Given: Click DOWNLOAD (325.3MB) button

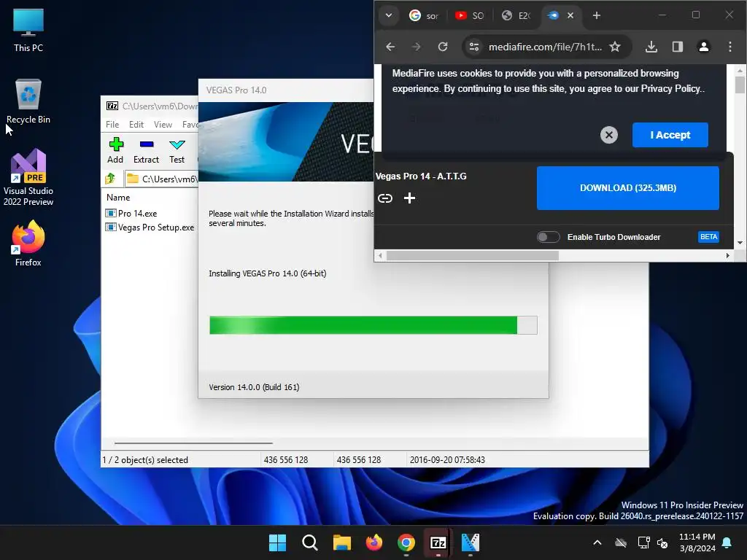Looking at the screenshot, I should [628, 188].
